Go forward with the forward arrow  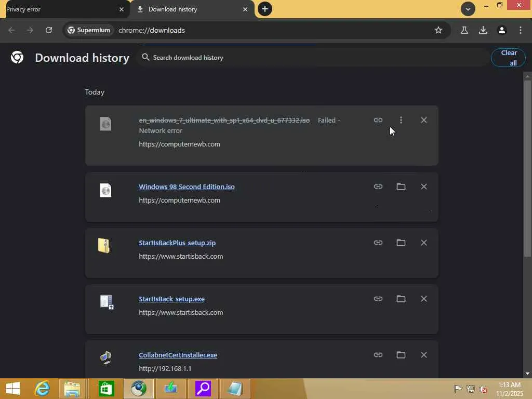(x=30, y=30)
